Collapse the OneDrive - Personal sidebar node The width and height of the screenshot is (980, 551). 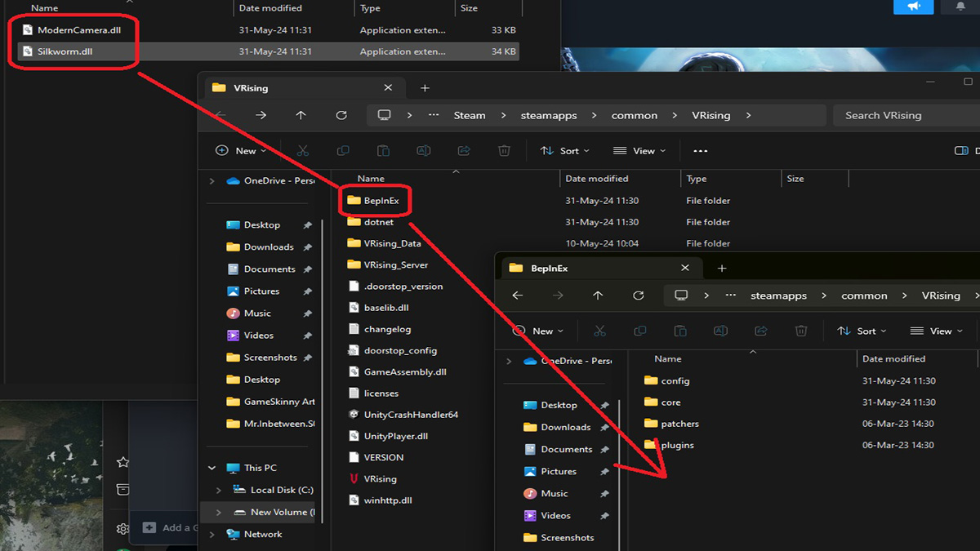212,180
